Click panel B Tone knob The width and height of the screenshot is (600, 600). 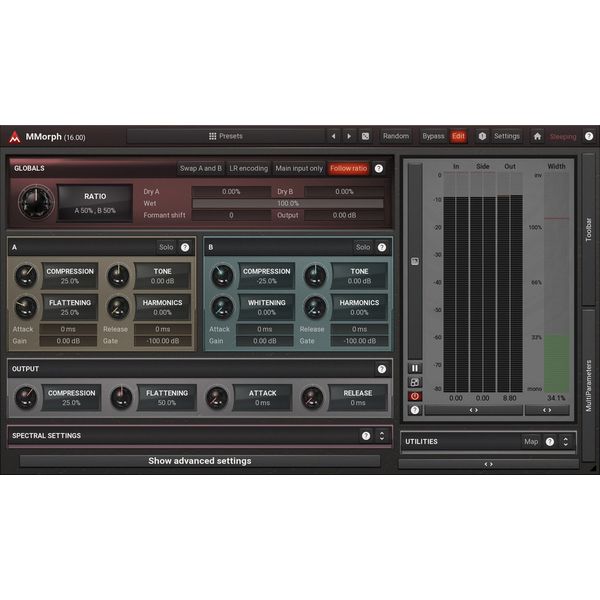(315, 276)
